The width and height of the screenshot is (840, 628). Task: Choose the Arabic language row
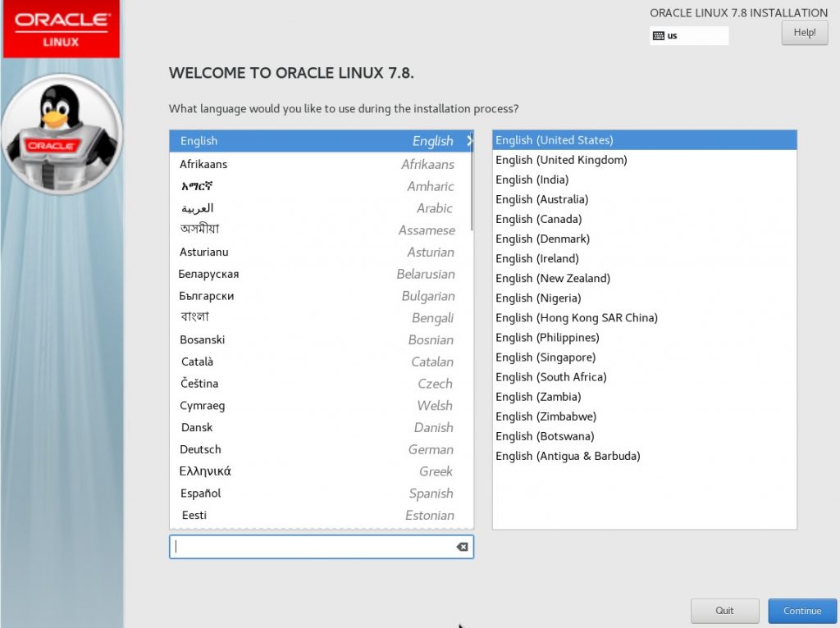point(322,207)
